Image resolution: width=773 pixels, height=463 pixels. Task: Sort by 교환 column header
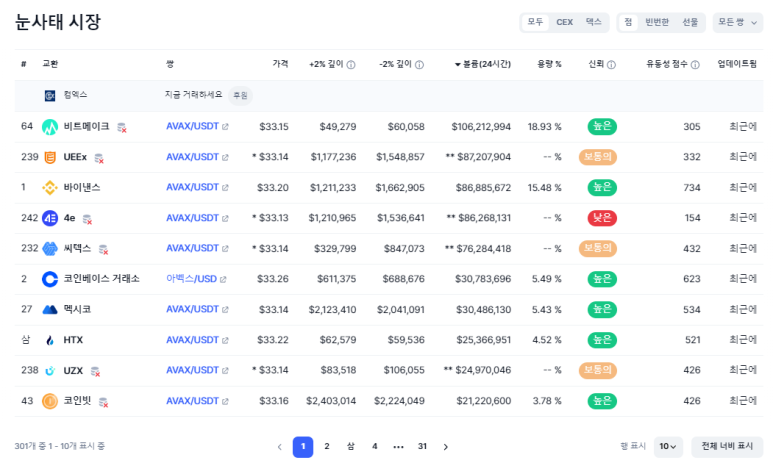pos(50,64)
